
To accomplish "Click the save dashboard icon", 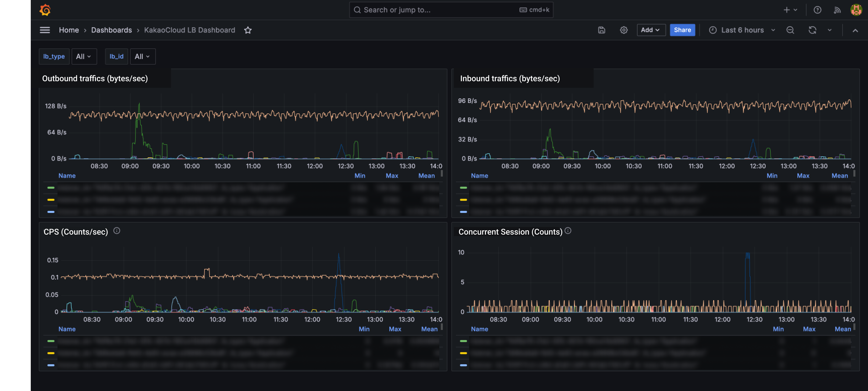I will [601, 30].
